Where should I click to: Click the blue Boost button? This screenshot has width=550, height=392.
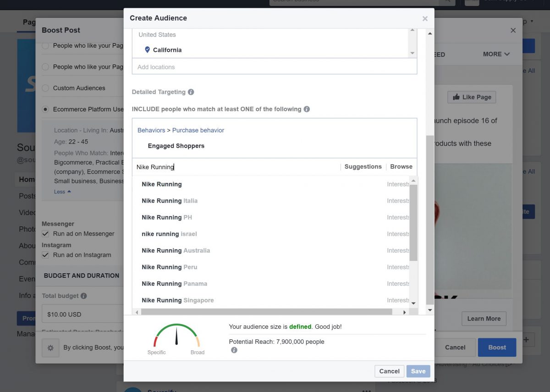pos(497,348)
